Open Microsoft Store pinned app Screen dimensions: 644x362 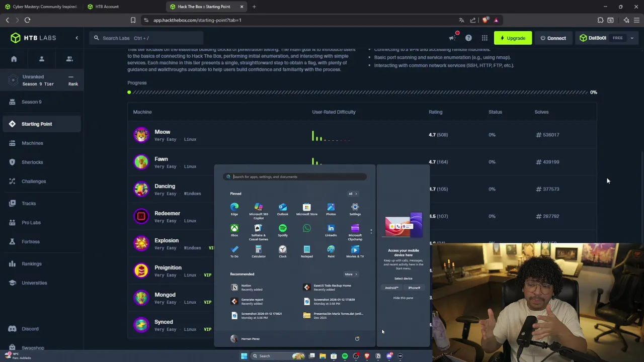pyautogui.click(x=307, y=209)
